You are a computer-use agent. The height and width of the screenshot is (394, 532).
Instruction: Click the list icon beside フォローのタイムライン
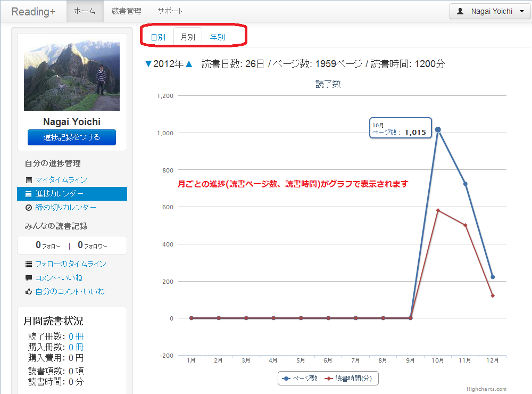(x=29, y=264)
